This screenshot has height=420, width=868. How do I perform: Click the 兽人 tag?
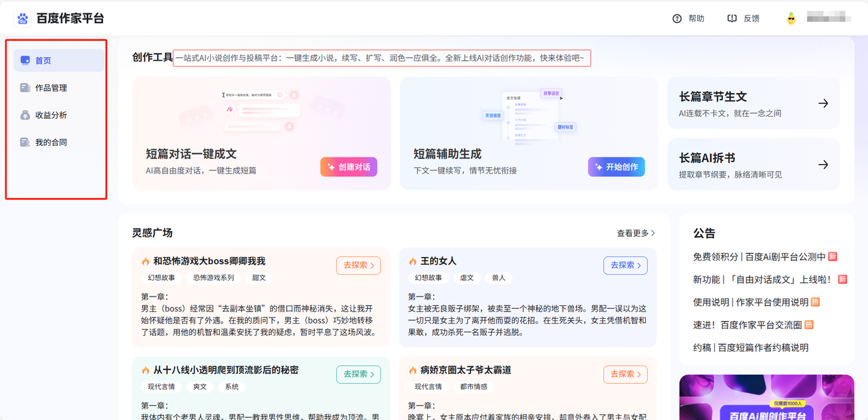pyautogui.click(x=498, y=278)
